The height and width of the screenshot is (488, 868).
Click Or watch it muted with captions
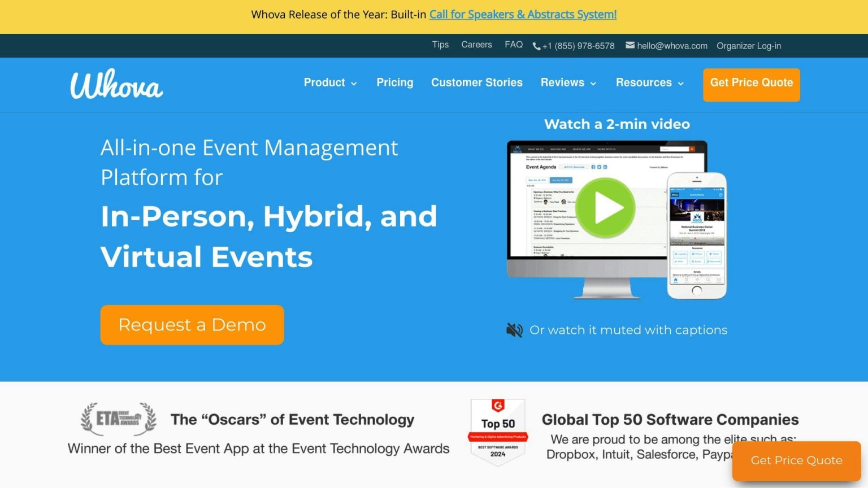[x=628, y=330]
